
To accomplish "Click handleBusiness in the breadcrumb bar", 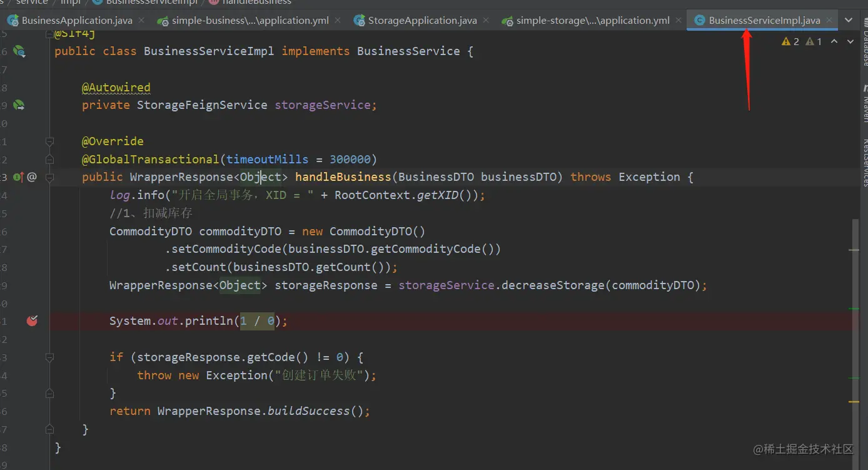I will (x=256, y=3).
